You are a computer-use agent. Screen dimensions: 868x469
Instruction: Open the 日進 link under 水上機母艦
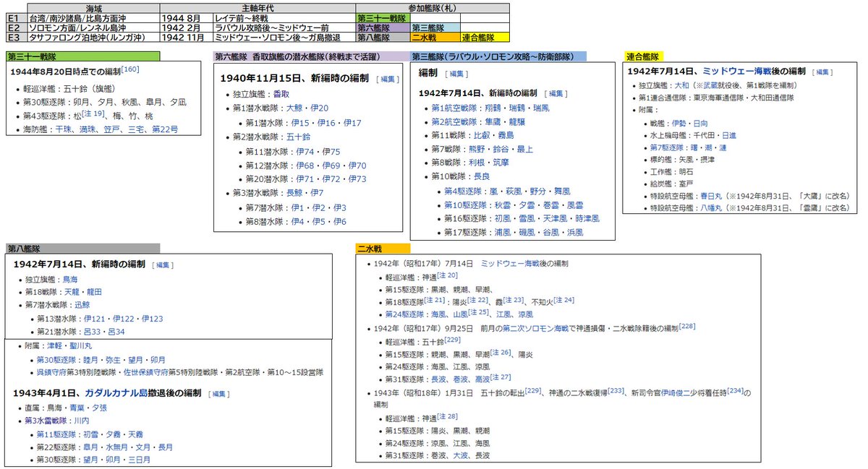tap(730, 135)
